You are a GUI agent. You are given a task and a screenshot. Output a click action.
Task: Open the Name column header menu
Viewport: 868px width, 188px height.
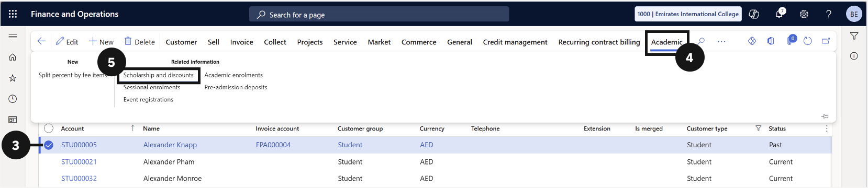click(x=151, y=128)
